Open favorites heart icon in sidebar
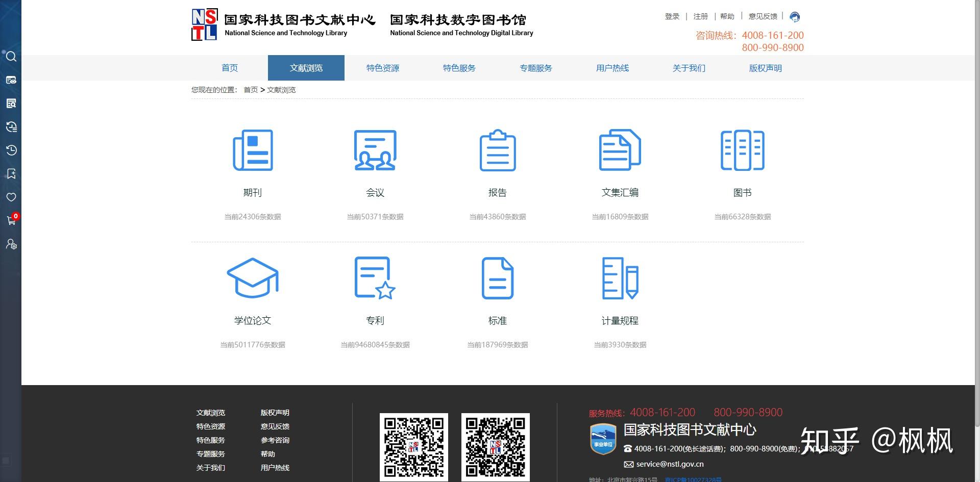The width and height of the screenshot is (980, 482). click(11, 197)
